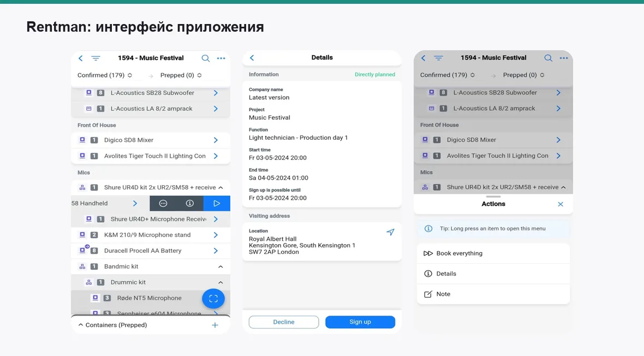Open Digico SD8 Mixer chevron in right screen
644x356 pixels.
coord(558,140)
